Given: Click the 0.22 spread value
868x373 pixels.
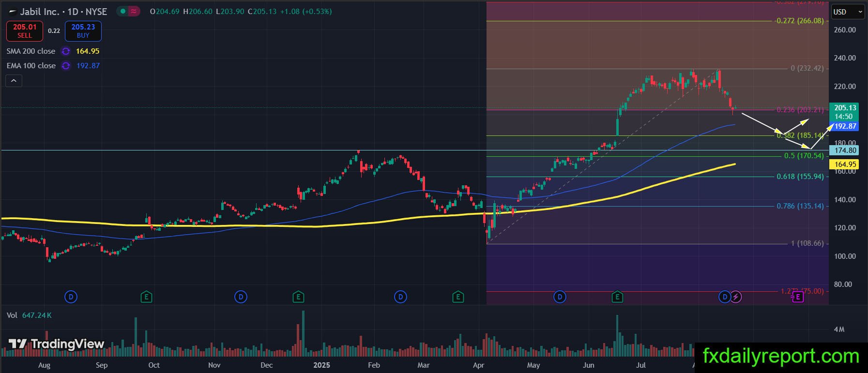Looking at the screenshot, I should (x=54, y=31).
